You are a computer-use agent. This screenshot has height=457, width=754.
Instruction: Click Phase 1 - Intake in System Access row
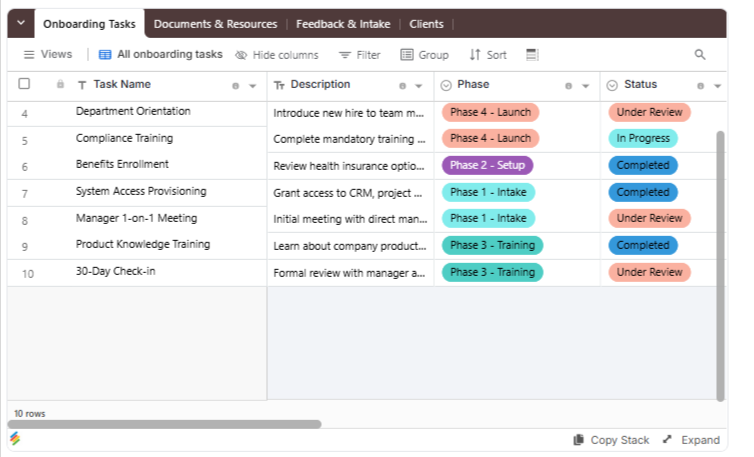click(x=488, y=192)
